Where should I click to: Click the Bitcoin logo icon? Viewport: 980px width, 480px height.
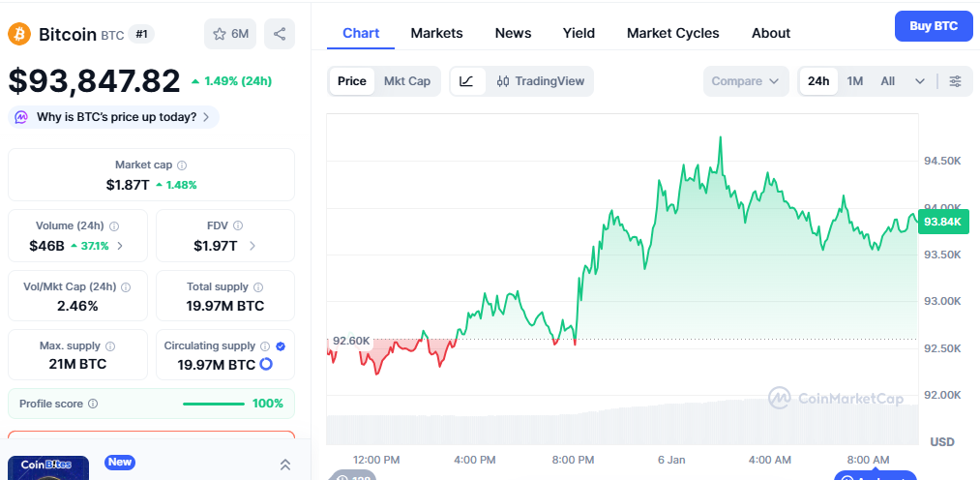point(19,34)
